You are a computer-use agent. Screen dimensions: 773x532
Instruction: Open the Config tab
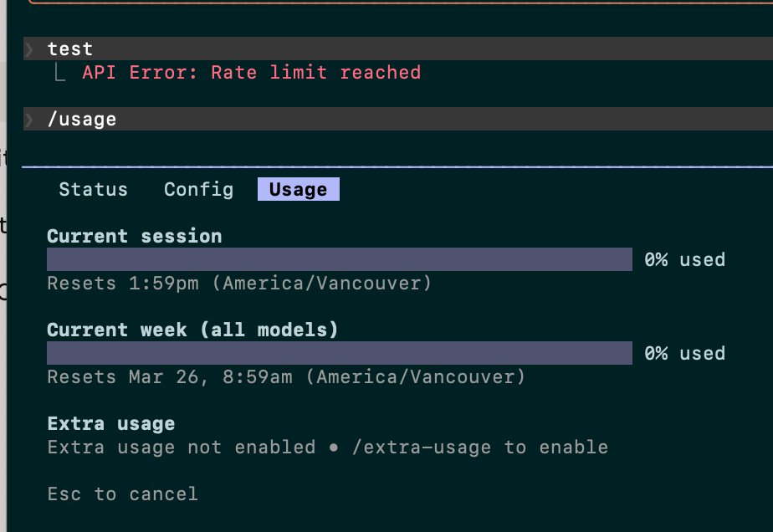point(198,189)
